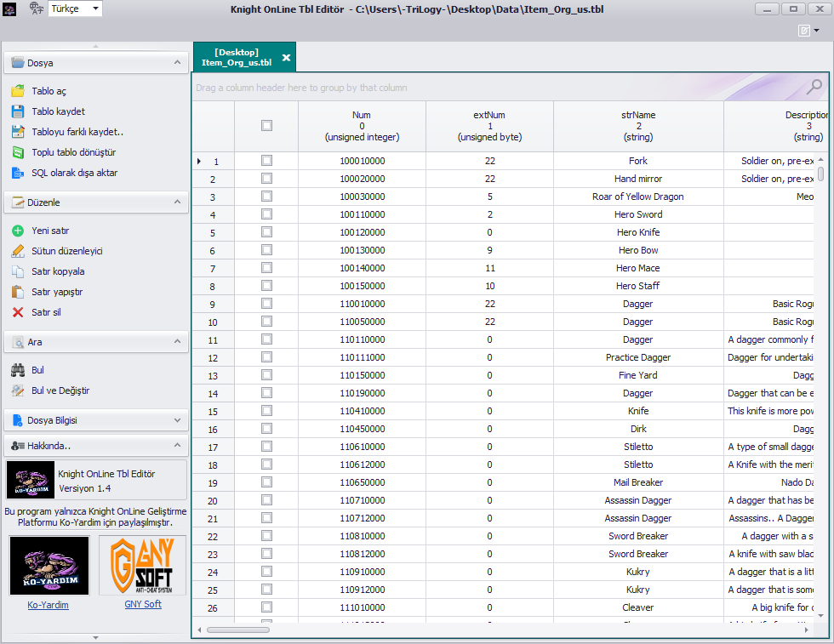834x644 pixels.
Task: Check the select-all checkbox in header
Action: click(266, 125)
